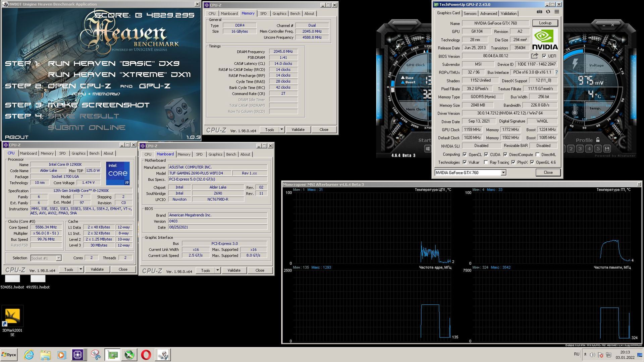Screen dimensions: 644x362
Task: Select the 534051.hwbot desktop file
Action: 12,282
